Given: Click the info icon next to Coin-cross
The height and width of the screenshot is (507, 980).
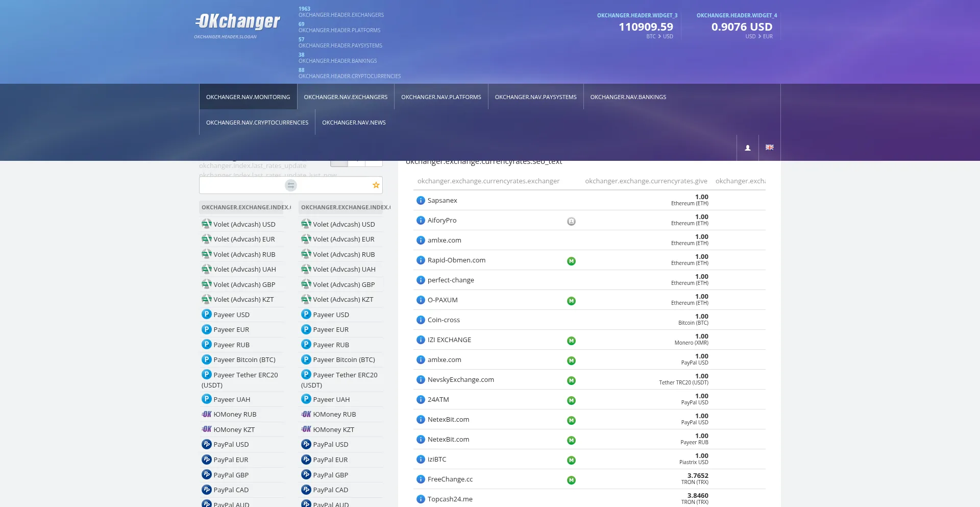Looking at the screenshot, I should 421,320.
